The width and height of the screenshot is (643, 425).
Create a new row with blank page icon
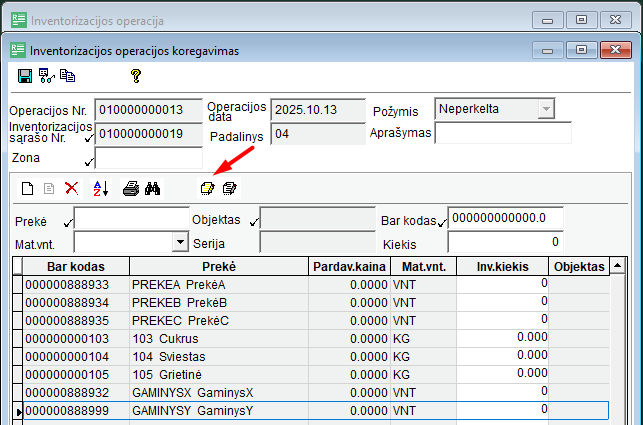coord(28,188)
